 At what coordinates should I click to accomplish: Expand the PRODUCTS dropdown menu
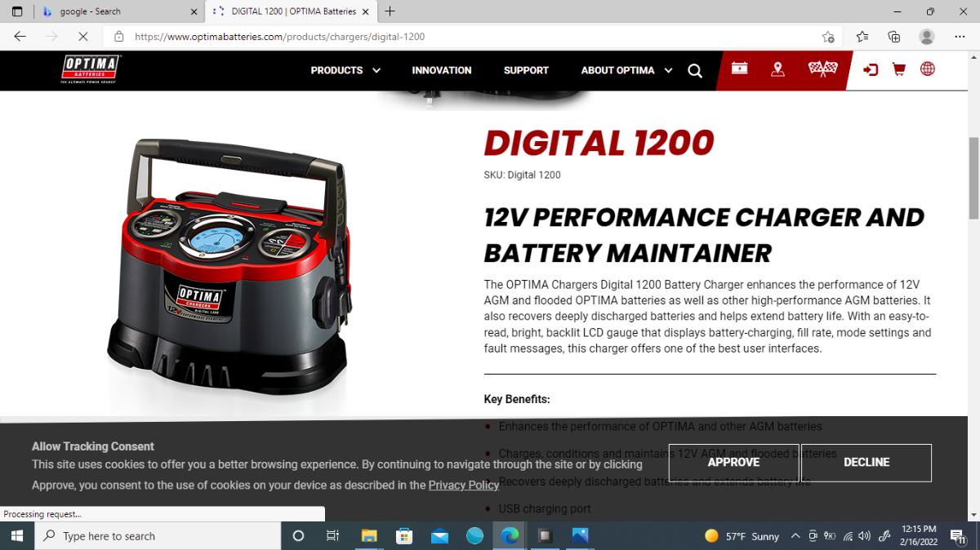click(345, 70)
